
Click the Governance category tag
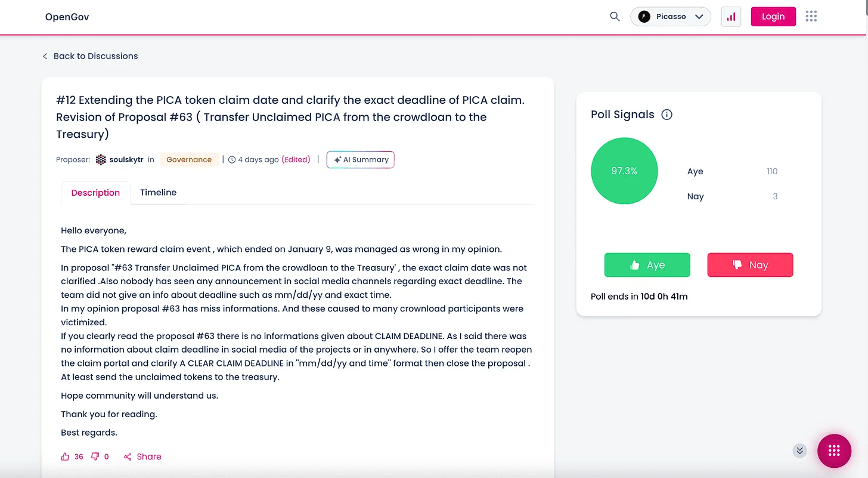pos(189,159)
